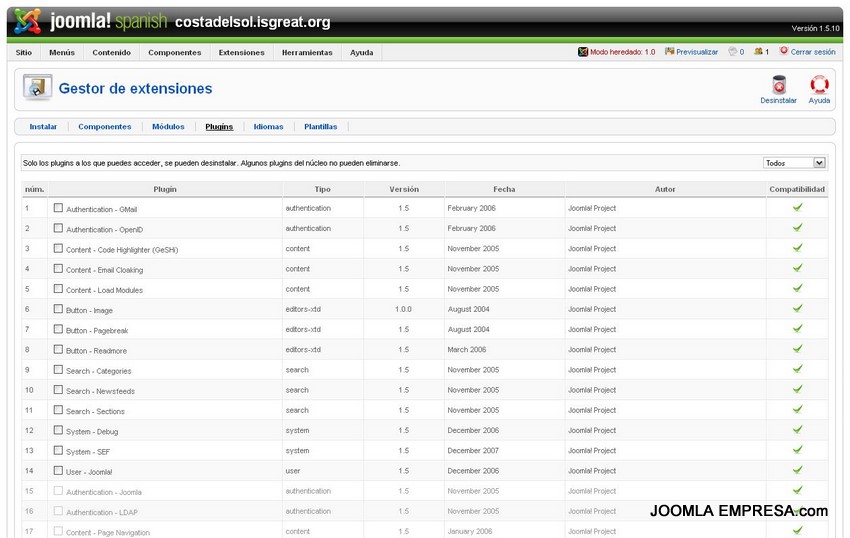Click the Modo heredado 1.0 indicator
The image size is (850, 538).
click(x=616, y=52)
